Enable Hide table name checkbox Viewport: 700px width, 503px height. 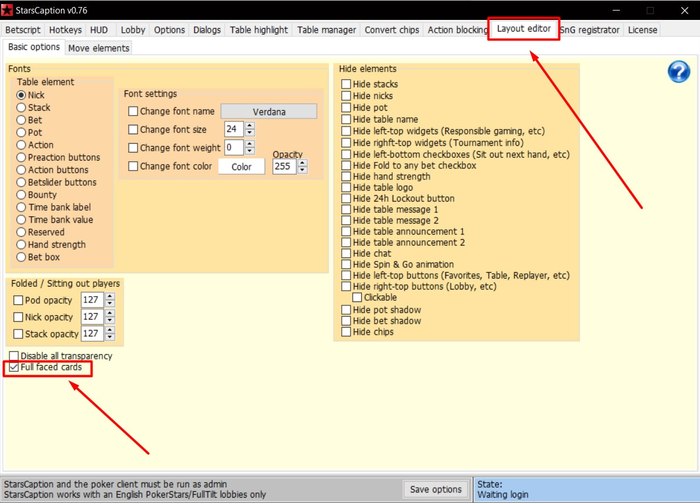coord(346,119)
